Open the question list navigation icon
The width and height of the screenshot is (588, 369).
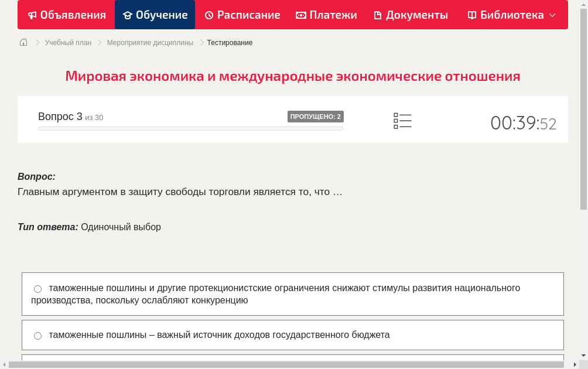pos(402,120)
